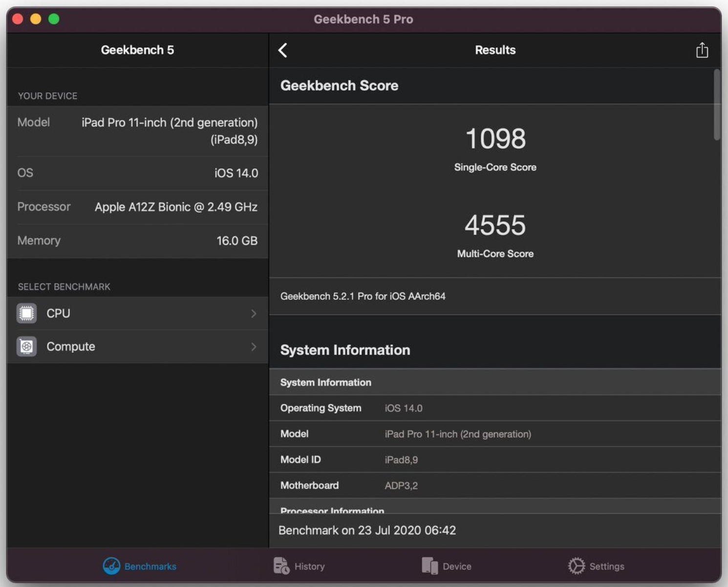Click the Benchmarks gauge icon
728x587 pixels.
pyautogui.click(x=111, y=566)
